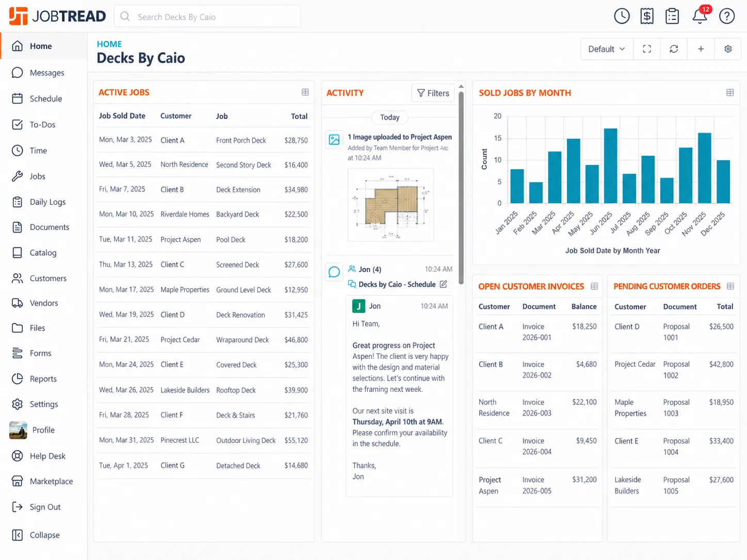Select the Jun 2025 bar in chart
This screenshot has height=560, width=747.
pos(611,166)
